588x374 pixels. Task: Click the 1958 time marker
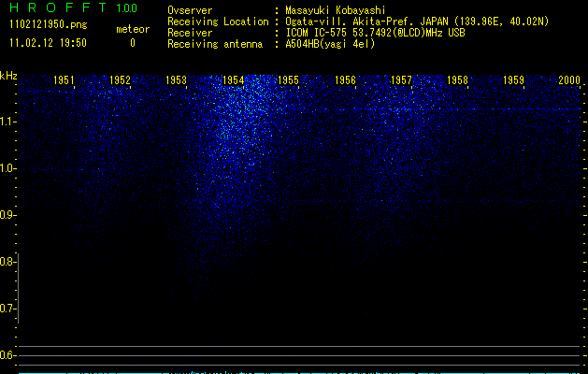pyautogui.click(x=457, y=80)
